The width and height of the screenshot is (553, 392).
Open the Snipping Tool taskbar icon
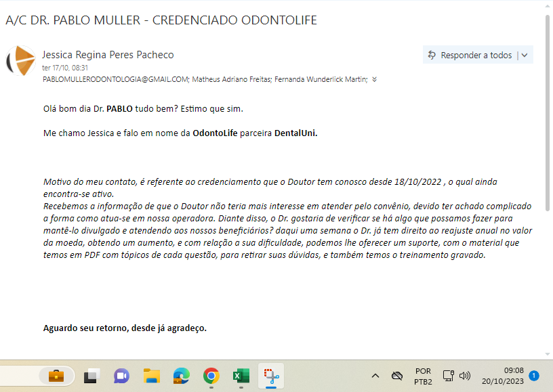tap(271, 376)
